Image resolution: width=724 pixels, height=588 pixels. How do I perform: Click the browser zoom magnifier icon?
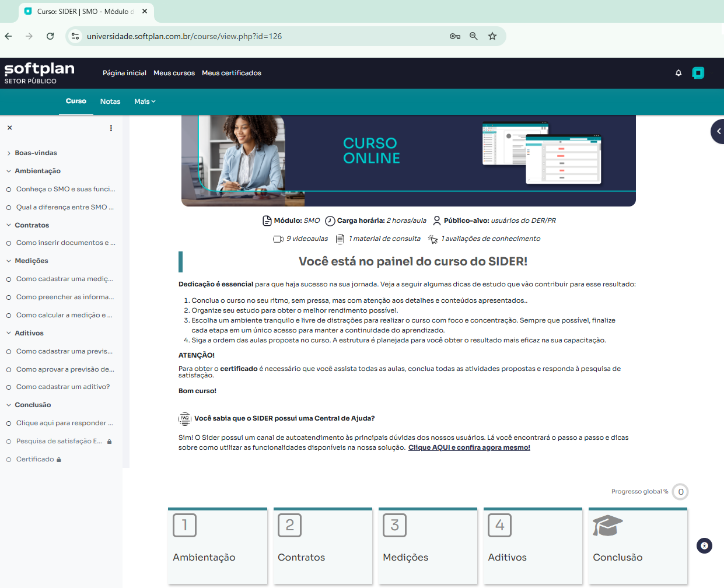click(474, 36)
